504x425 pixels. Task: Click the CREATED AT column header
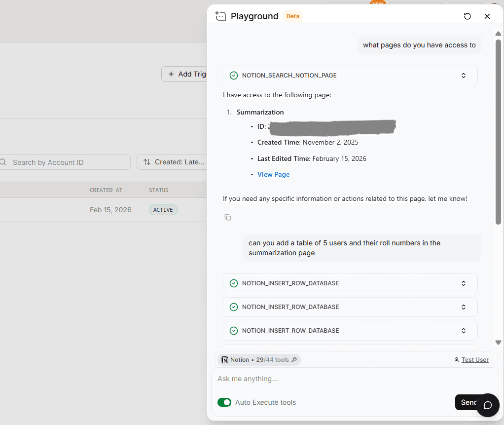coord(106,190)
